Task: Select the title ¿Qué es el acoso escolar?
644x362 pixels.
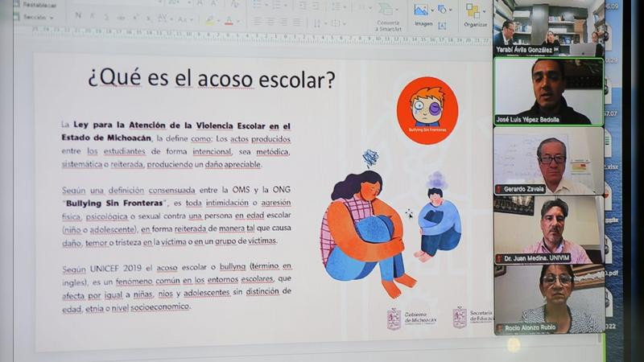Action: (212, 78)
